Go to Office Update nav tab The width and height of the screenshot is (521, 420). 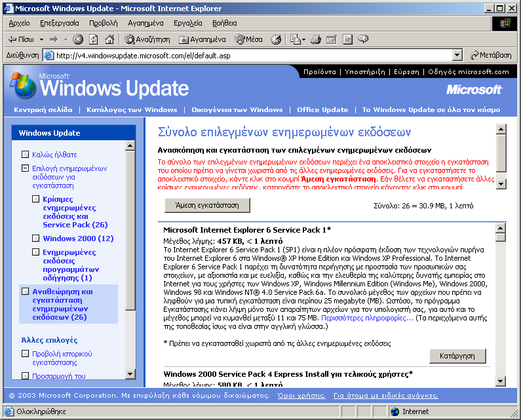point(322,109)
